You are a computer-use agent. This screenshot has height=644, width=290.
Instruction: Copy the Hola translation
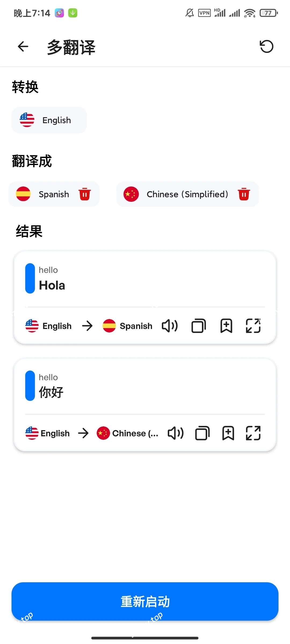tap(198, 326)
